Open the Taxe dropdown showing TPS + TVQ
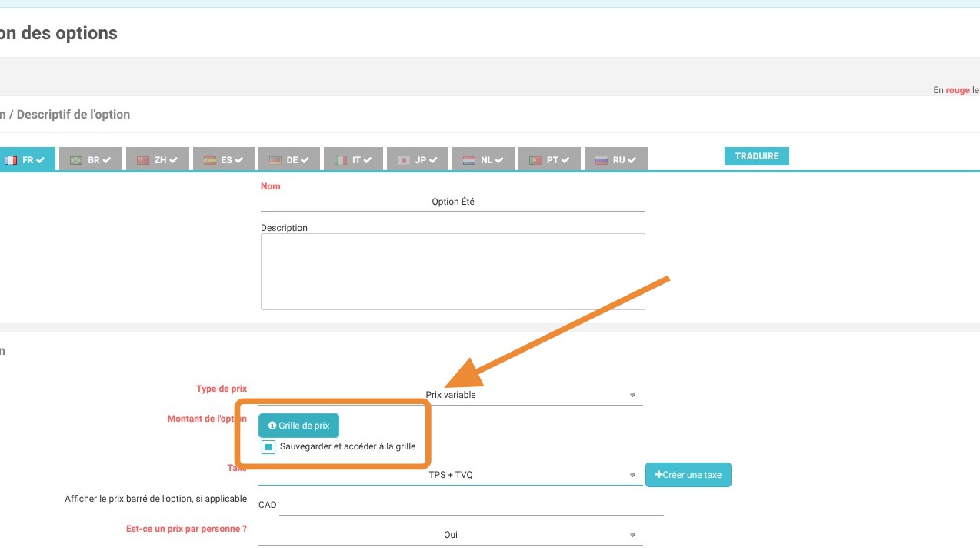980x548 pixels. [x=451, y=475]
